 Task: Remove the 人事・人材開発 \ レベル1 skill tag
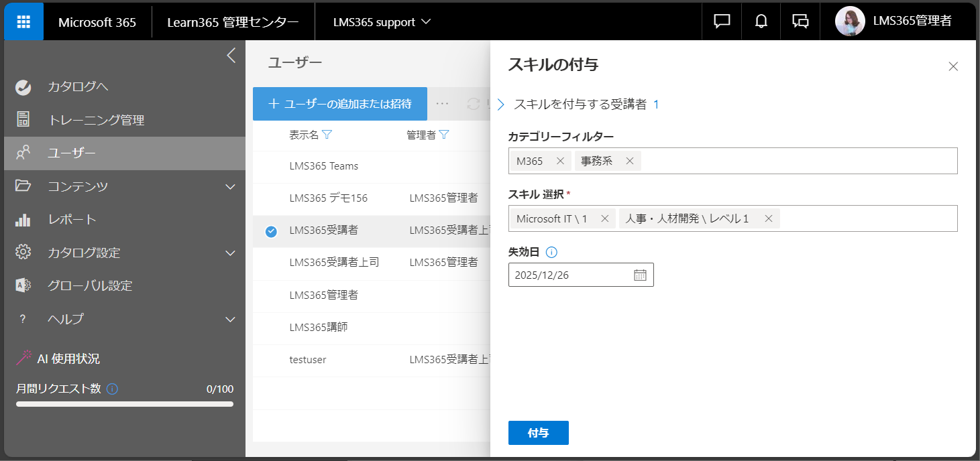click(769, 218)
